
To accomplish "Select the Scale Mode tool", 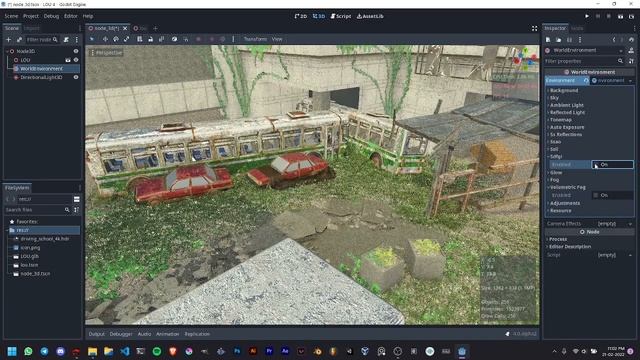I will pos(127,39).
